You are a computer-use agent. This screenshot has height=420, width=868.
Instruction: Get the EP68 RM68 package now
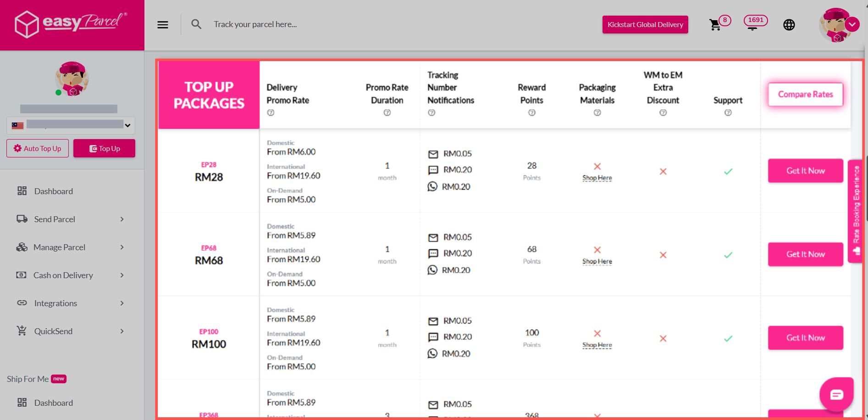806,254
